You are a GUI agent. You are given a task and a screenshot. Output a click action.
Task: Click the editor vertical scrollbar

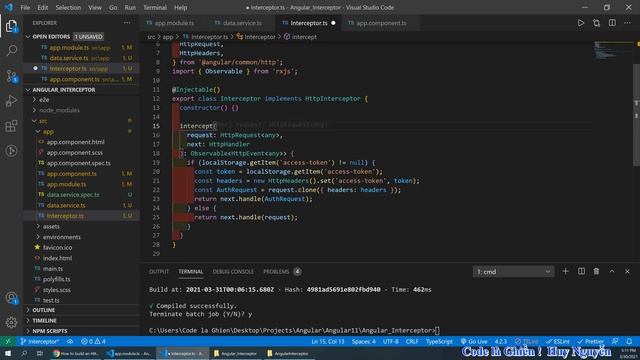coord(636,114)
